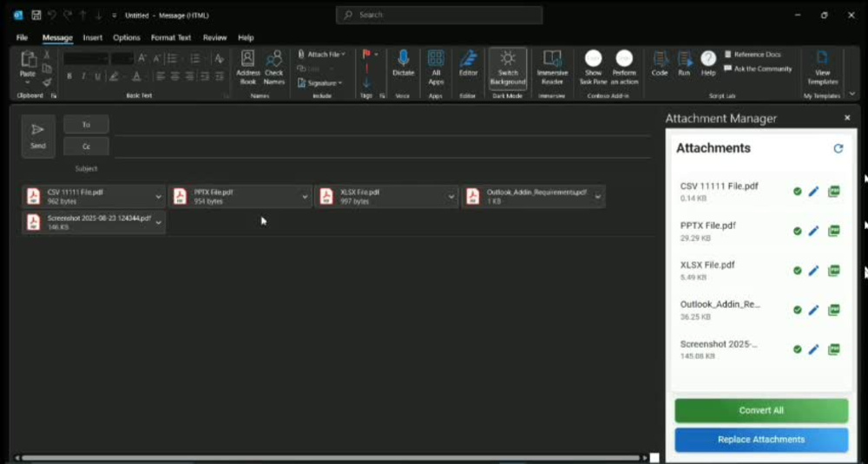
Task: Click PDF icon for Outlook_Addin_Re... row
Action: click(833, 310)
